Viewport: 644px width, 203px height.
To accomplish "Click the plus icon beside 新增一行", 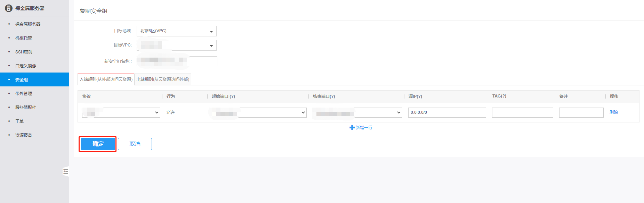I will tap(352, 128).
